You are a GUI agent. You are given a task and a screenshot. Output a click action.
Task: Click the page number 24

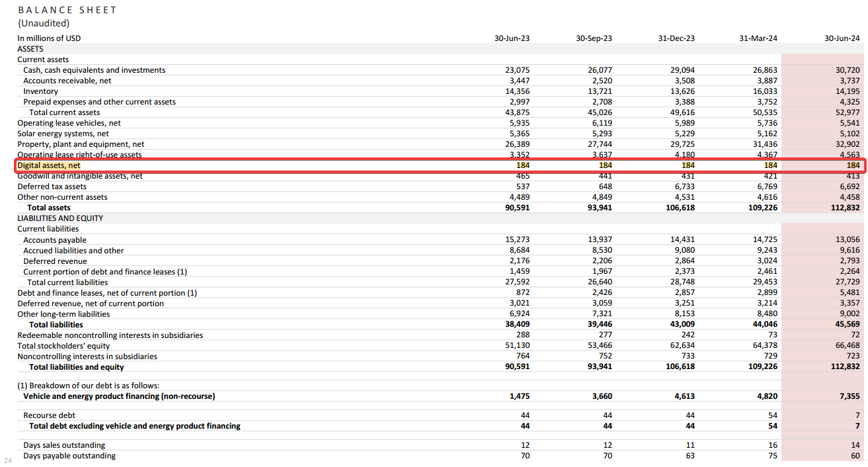pos(8,460)
